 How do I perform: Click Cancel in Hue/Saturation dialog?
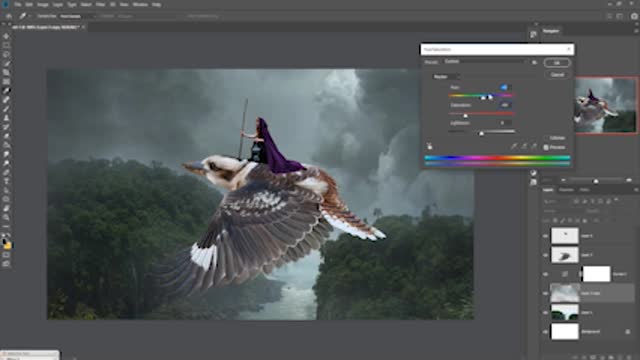coord(557,75)
